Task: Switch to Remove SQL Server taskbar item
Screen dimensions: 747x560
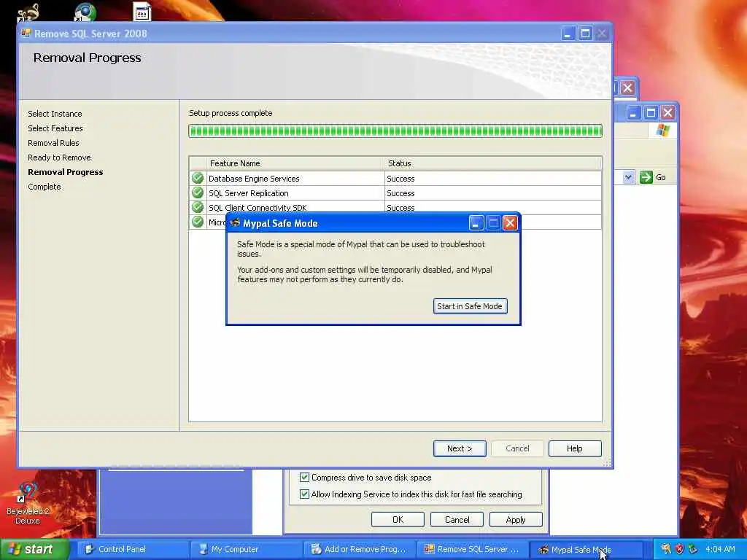Action: pyautogui.click(x=472, y=549)
